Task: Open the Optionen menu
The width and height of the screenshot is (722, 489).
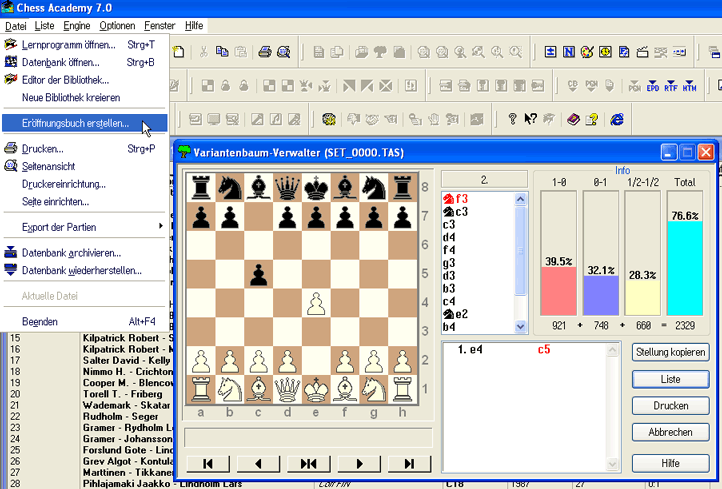Action: 117,26
